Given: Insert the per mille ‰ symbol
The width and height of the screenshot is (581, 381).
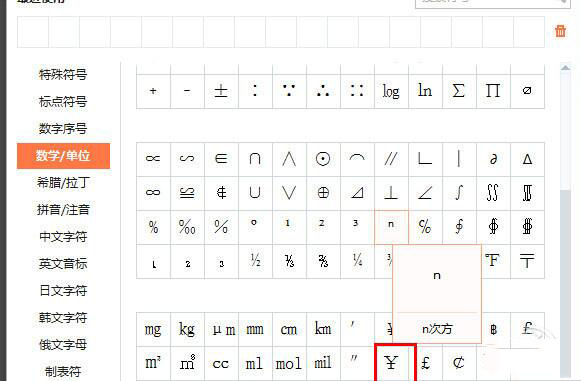Looking at the screenshot, I should (187, 227).
